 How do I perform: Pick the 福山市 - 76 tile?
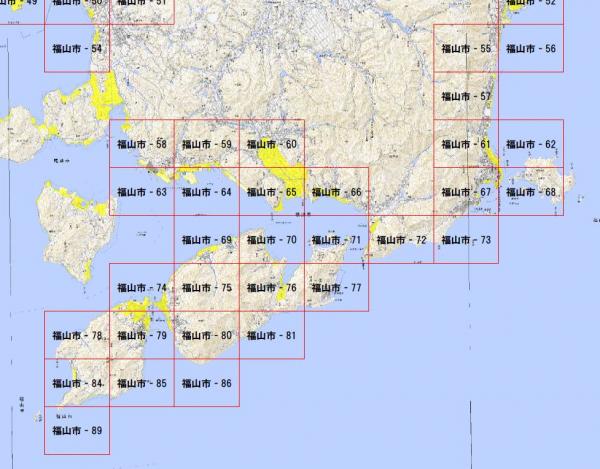[x=272, y=288]
